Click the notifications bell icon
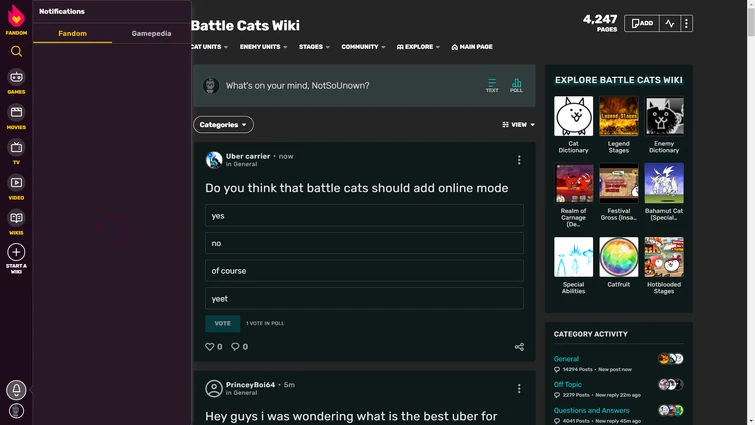 pyautogui.click(x=16, y=390)
